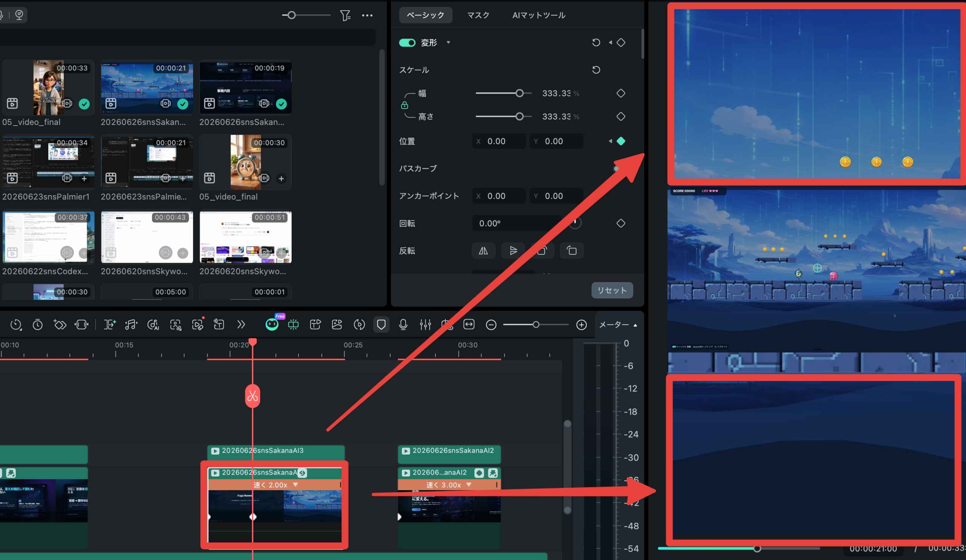
Task: Collapse the 変形 section arrow
Action: point(448,43)
